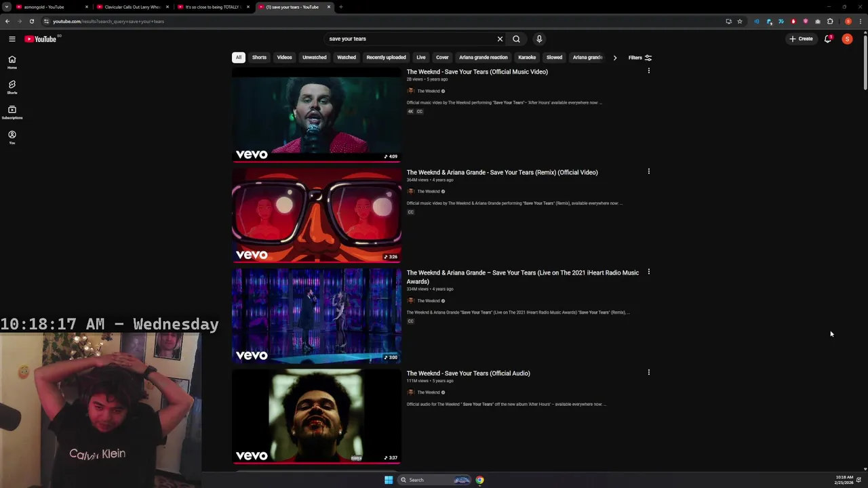Close the save your tears tab

point(329,7)
